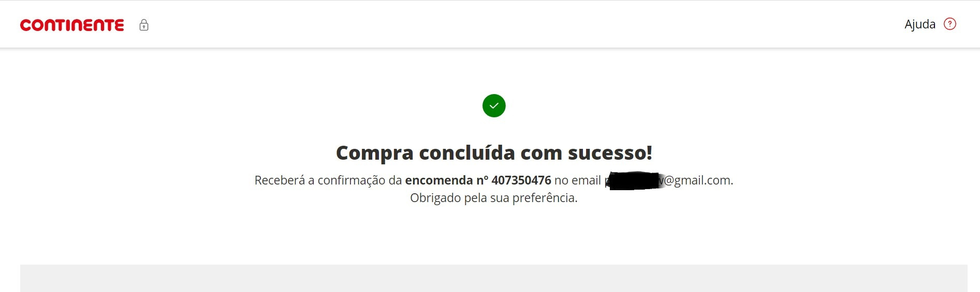
Task: Click the '@gmail.com' email text
Action: click(x=698, y=180)
